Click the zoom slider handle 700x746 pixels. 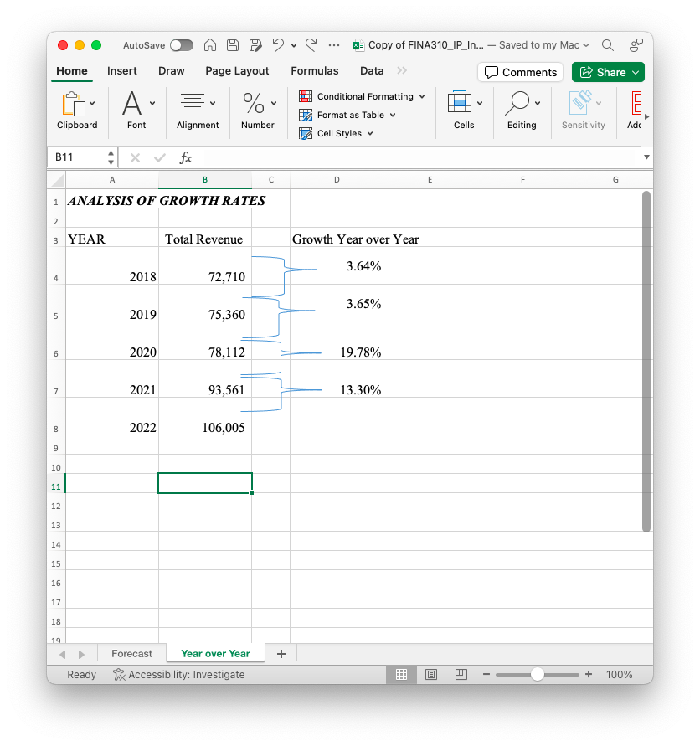coord(538,675)
